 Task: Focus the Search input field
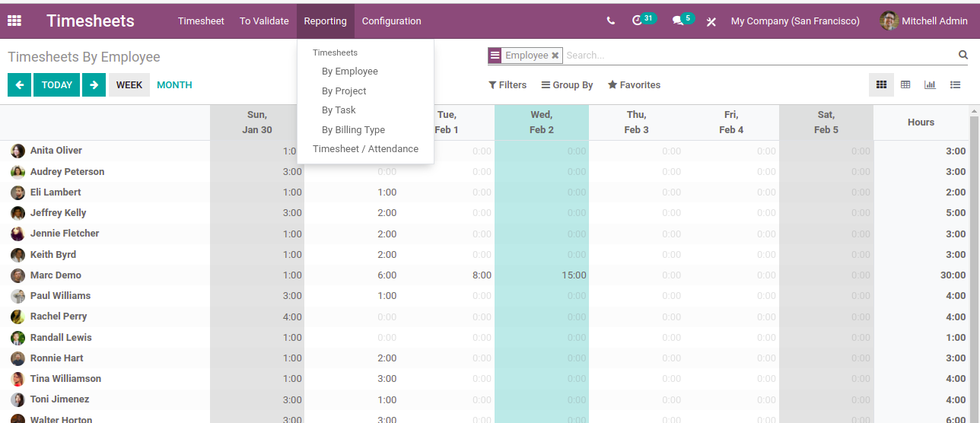pos(759,56)
